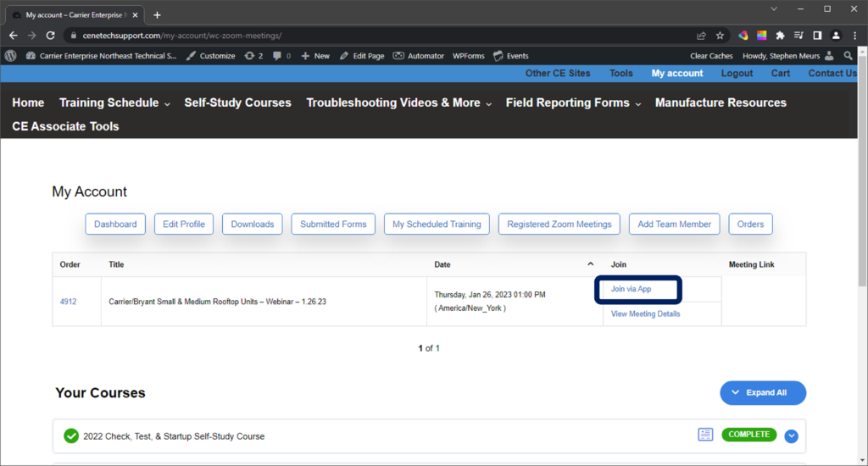Sort table by the Date column arrow
The image size is (868, 466).
click(591, 264)
